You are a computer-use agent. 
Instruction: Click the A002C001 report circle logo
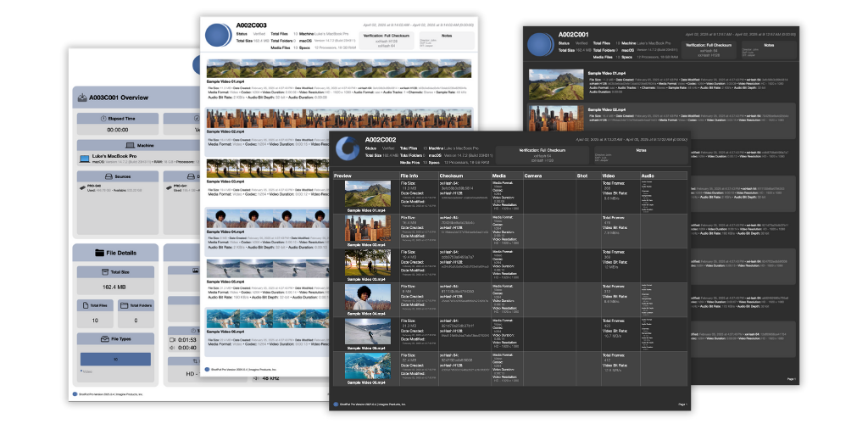540,44
